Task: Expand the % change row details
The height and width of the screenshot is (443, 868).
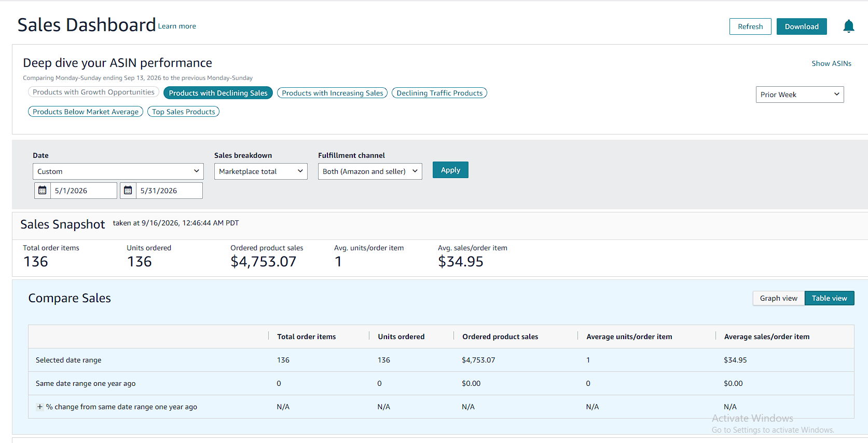Action: point(39,407)
